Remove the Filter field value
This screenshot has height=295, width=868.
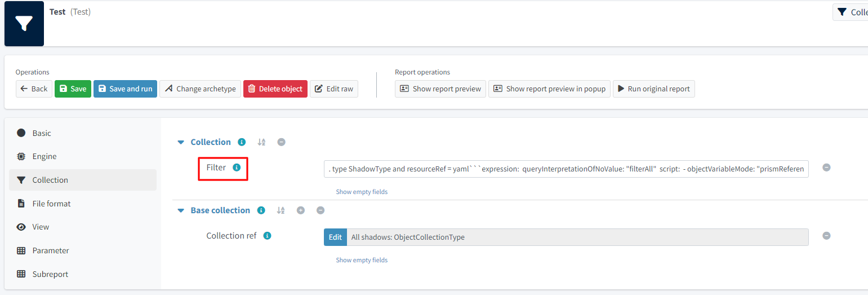(x=826, y=168)
